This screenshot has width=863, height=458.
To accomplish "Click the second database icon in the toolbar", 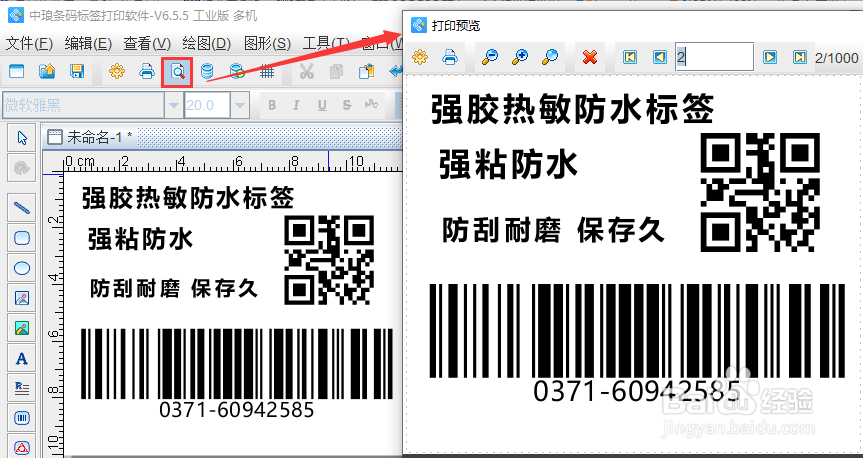I will pyautogui.click(x=237, y=71).
